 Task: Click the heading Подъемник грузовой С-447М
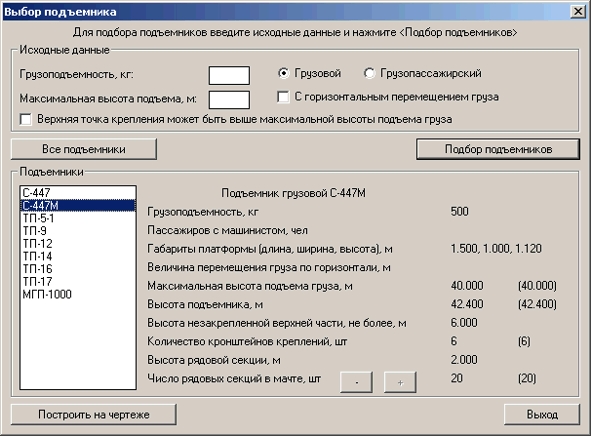coord(293,193)
